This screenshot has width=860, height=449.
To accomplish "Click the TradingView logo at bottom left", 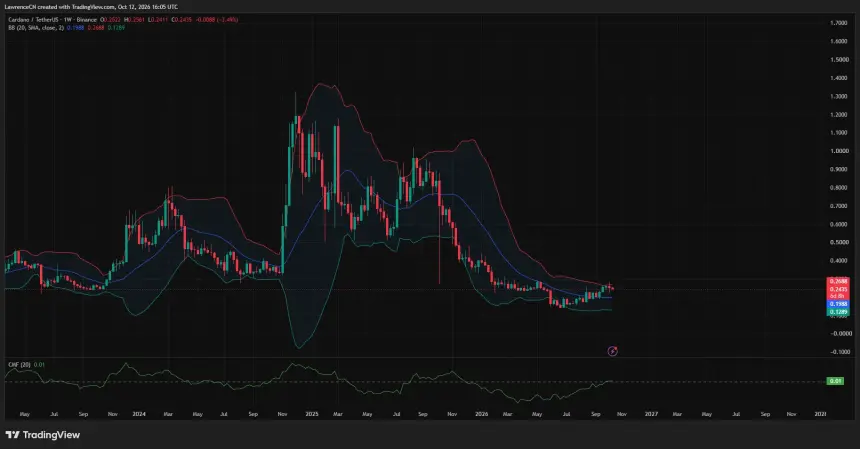I will point(43,435).
